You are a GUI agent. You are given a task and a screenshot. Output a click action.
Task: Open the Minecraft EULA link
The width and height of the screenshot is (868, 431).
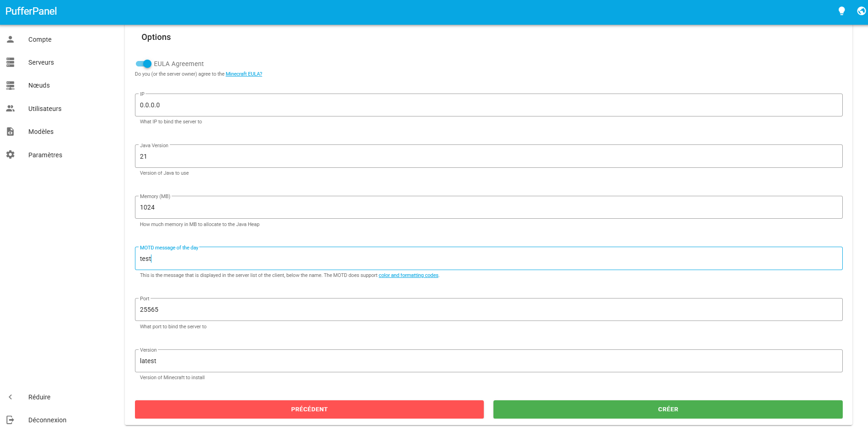point(244,74)
